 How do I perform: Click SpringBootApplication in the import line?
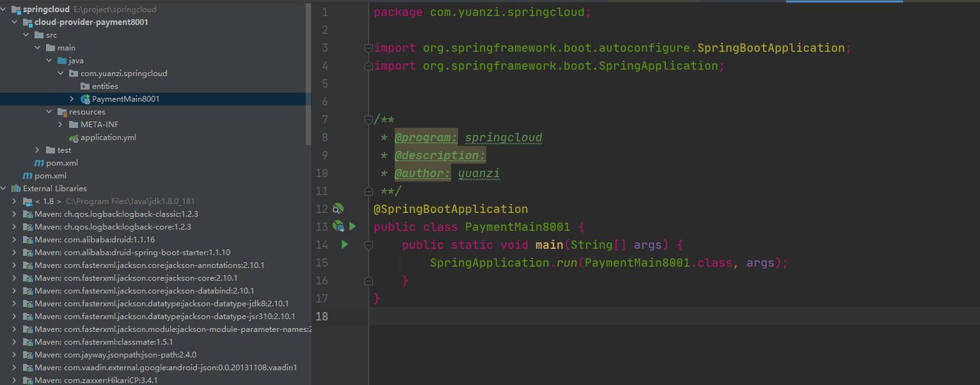click(x=771, y=48)
